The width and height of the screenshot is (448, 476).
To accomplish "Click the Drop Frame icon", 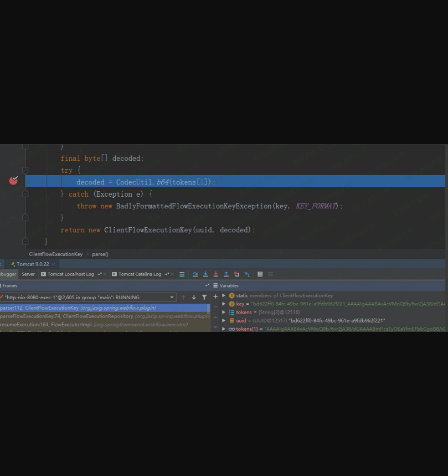I will [236, 274].
